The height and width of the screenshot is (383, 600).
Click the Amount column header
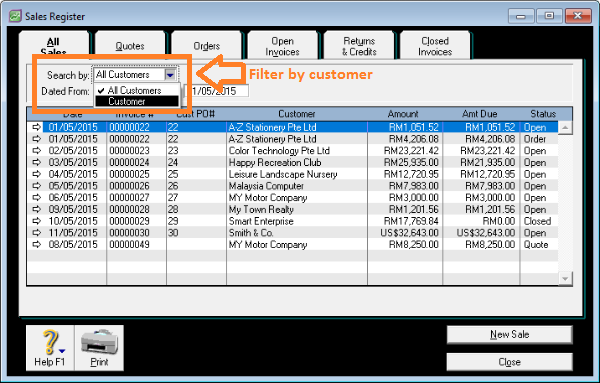coord(403,114)
